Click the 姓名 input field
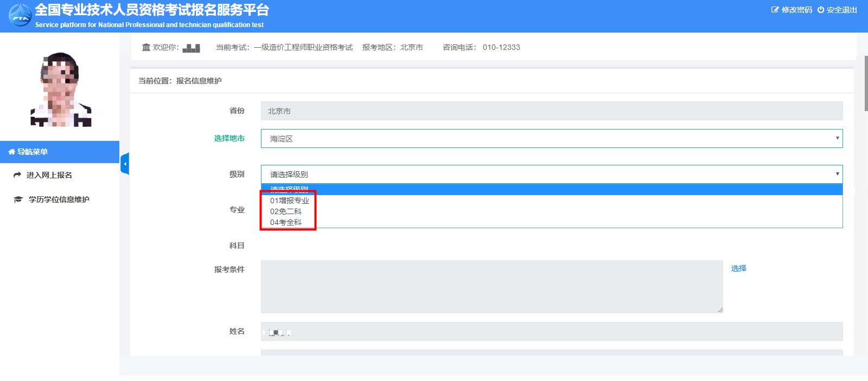The width and height of the screenshot is (868, 381). [551, 332]
